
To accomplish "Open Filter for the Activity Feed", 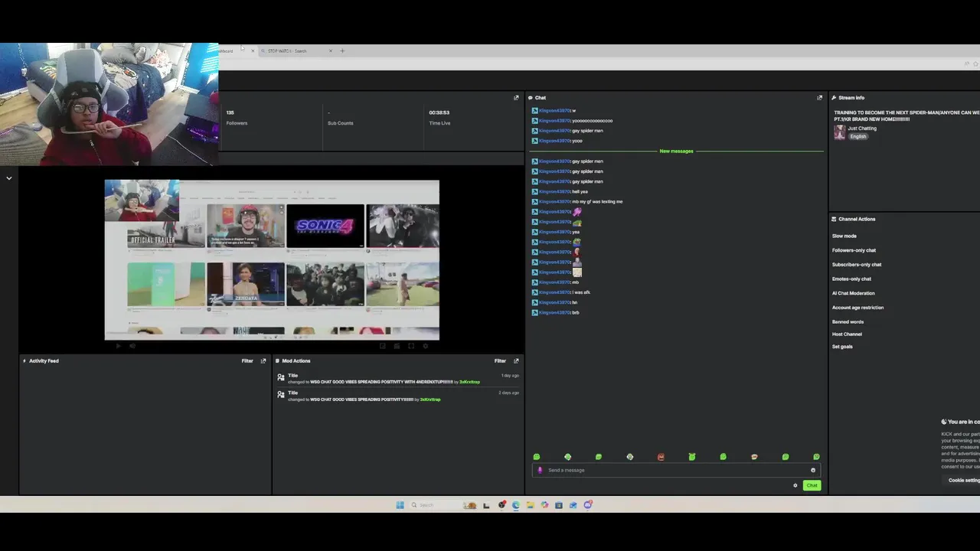I will point(247,361).
